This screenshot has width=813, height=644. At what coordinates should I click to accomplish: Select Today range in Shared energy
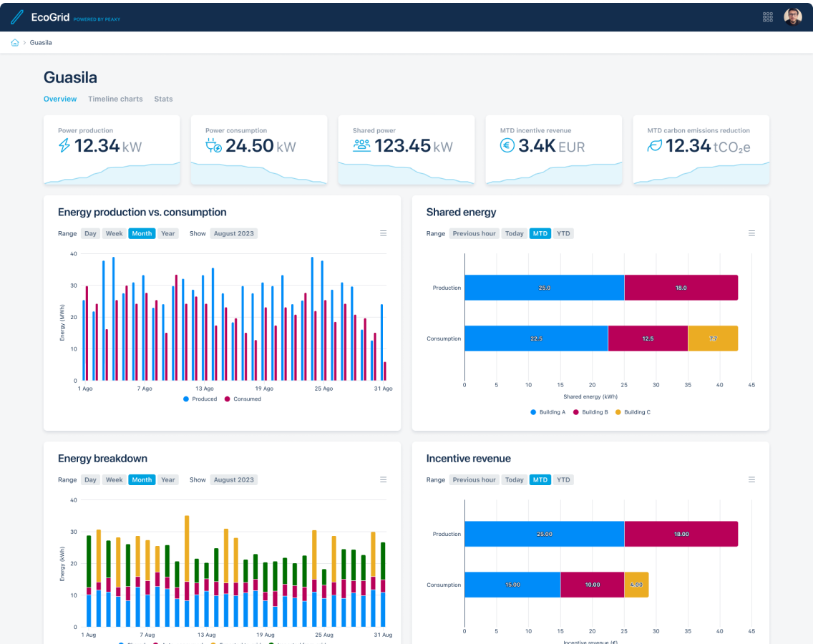pyautogui.click(x=515, y=233)
